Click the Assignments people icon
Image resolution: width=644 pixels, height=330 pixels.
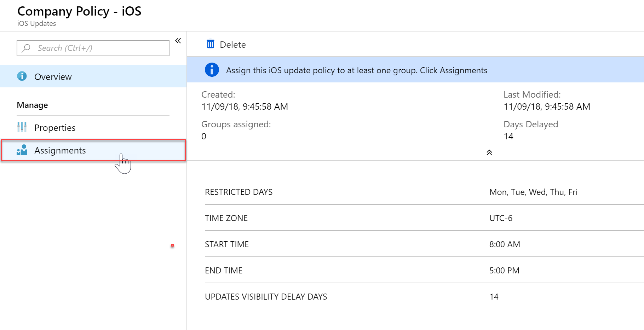coord(22,150)
